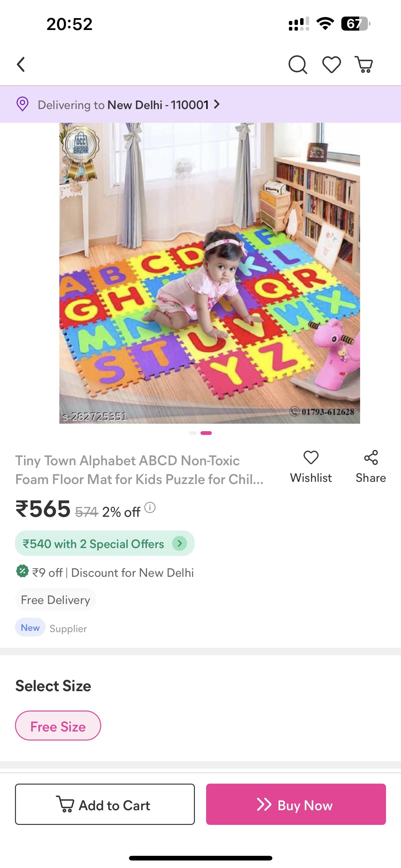The image size is (401, 868).
Task: Expand delivery address New Delhi chevron
Action: click(217, 104)
